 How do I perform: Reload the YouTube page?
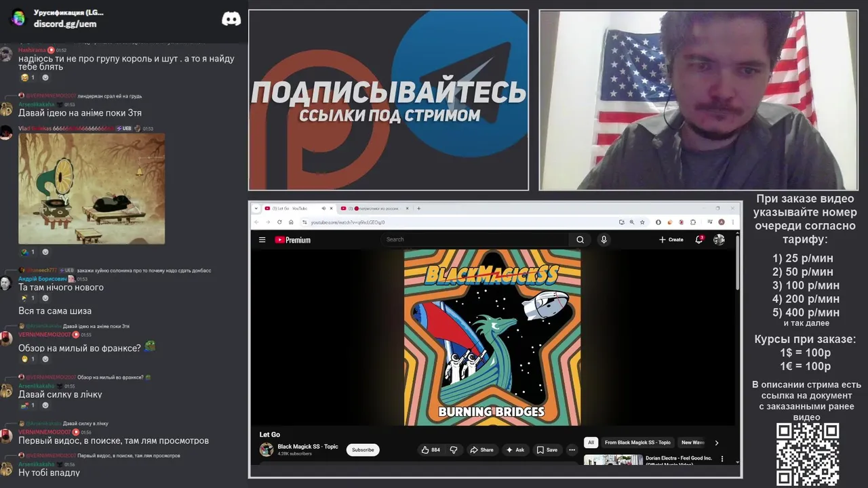click(x=279, y=222)
